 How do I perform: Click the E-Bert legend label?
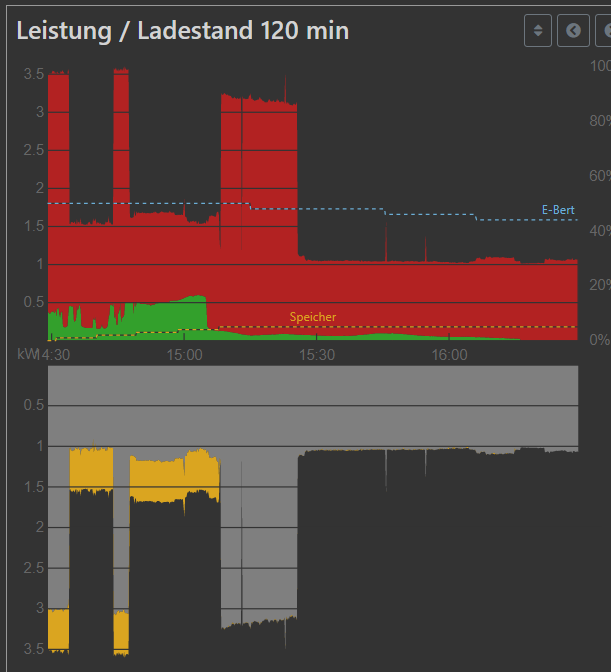tap(558, 210)
